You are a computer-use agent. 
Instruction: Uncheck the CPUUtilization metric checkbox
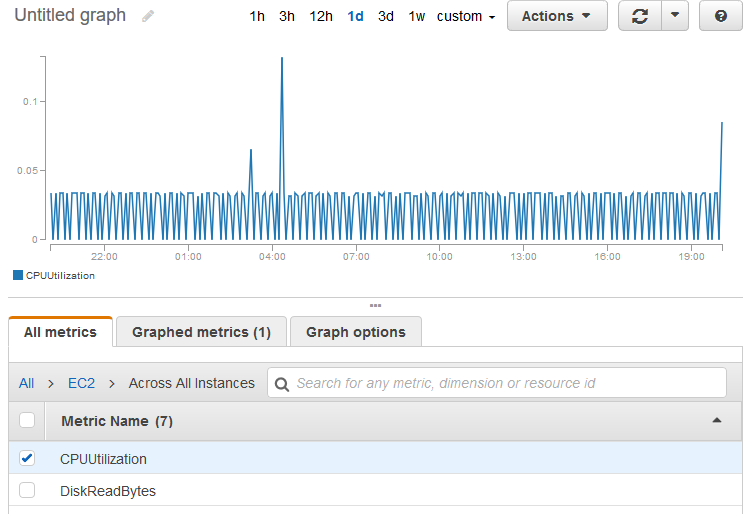pyautogui.click(x=27, y=459)
